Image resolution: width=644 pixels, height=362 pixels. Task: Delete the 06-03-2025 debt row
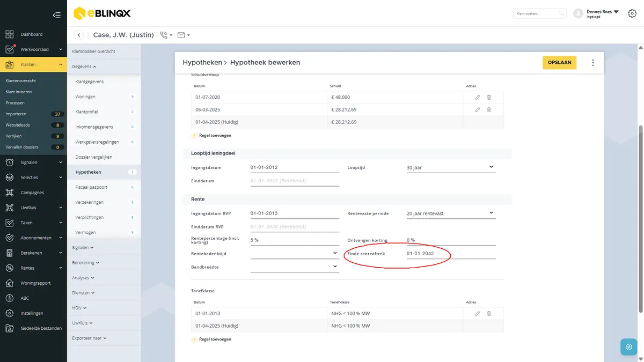point(489,109)
